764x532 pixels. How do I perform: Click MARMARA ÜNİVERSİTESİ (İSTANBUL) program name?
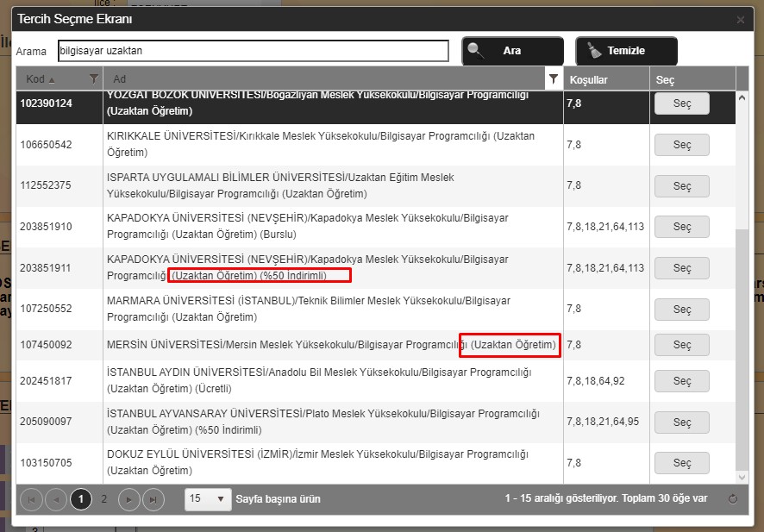tap(309, 309)
